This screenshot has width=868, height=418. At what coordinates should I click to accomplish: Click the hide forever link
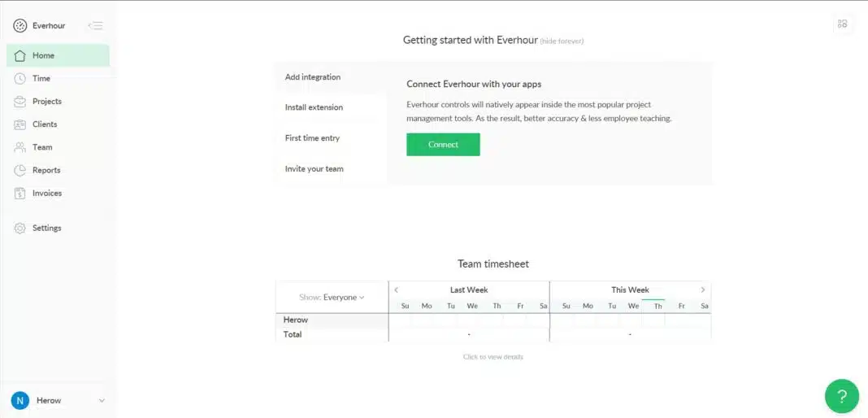562,41
